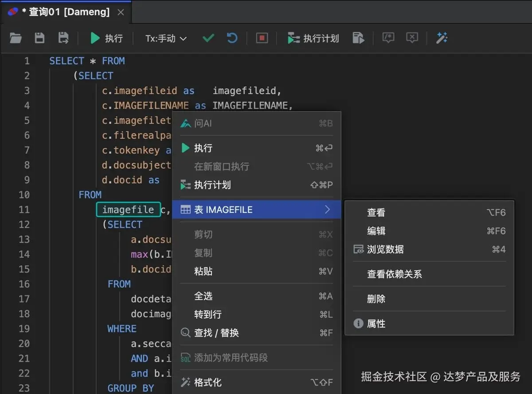Click the SELECT * FROM text on line 1

[87, 61]
